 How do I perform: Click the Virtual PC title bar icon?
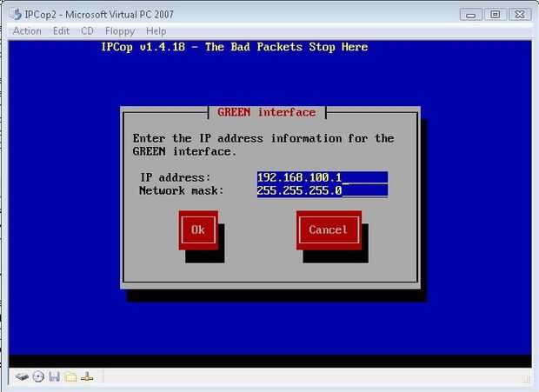coord(16,14)
